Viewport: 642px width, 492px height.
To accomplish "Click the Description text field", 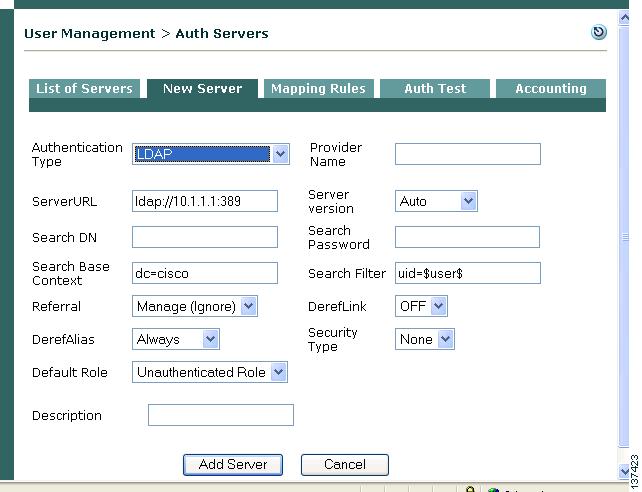I will click(x=221, y=415).
